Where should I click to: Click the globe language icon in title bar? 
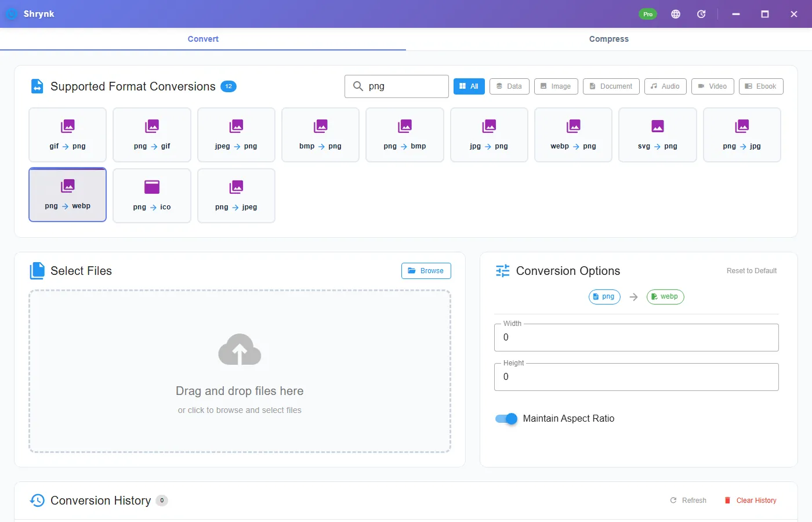(676, 14)
